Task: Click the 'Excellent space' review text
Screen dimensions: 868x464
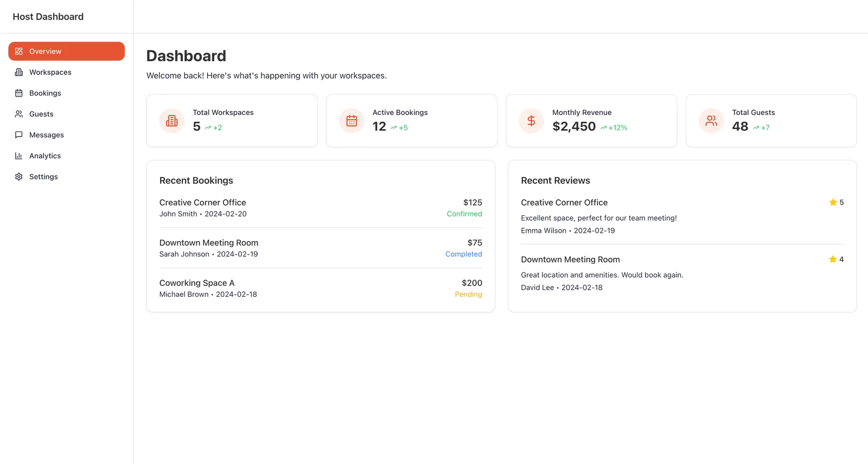Action: point(599,218)
